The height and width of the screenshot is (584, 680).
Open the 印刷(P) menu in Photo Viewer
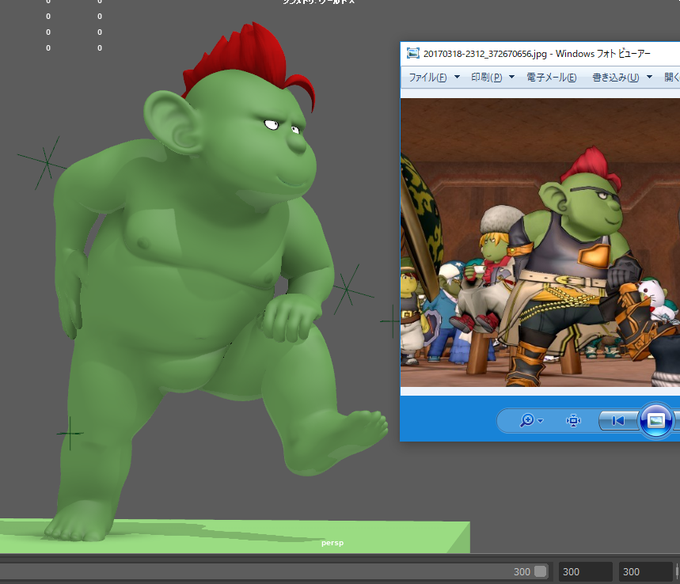point(493,77)
